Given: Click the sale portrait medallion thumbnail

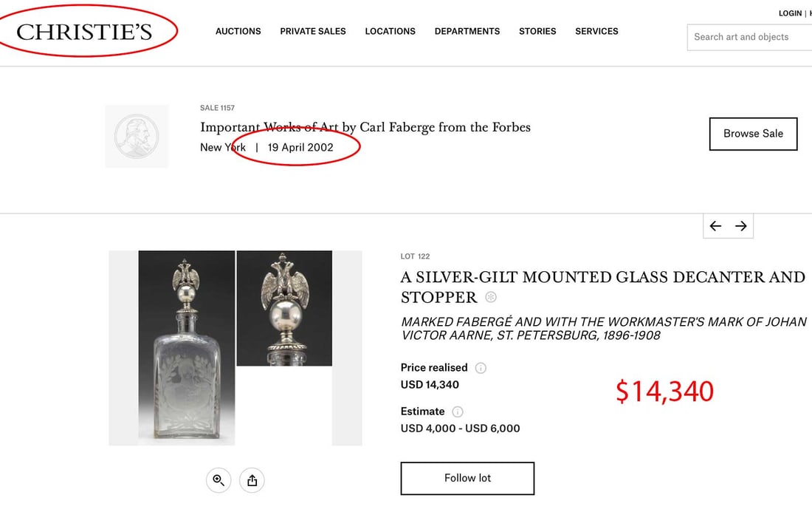Looking at the screenshot, I should point(137,136).
